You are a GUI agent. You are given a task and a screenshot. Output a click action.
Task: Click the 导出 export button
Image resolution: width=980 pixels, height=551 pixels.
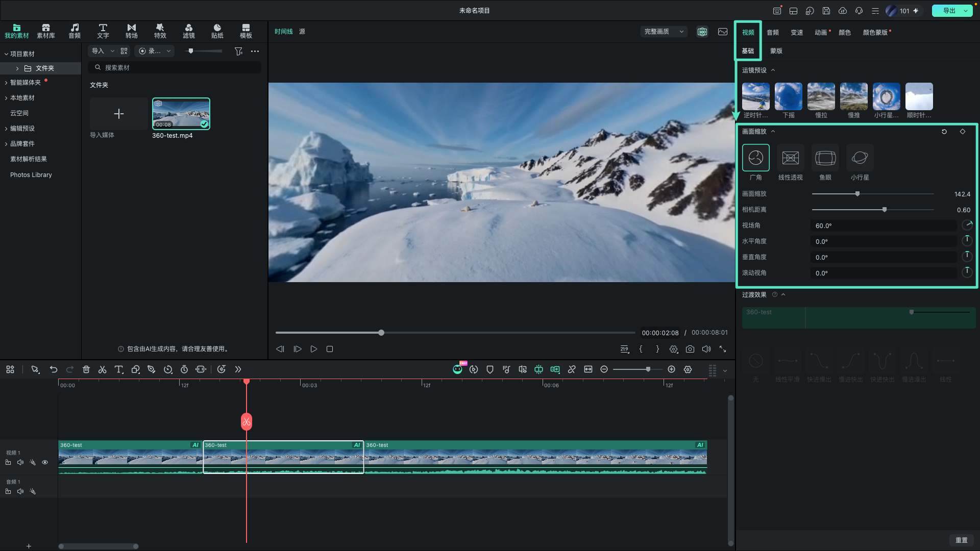(x=949, y=11)
